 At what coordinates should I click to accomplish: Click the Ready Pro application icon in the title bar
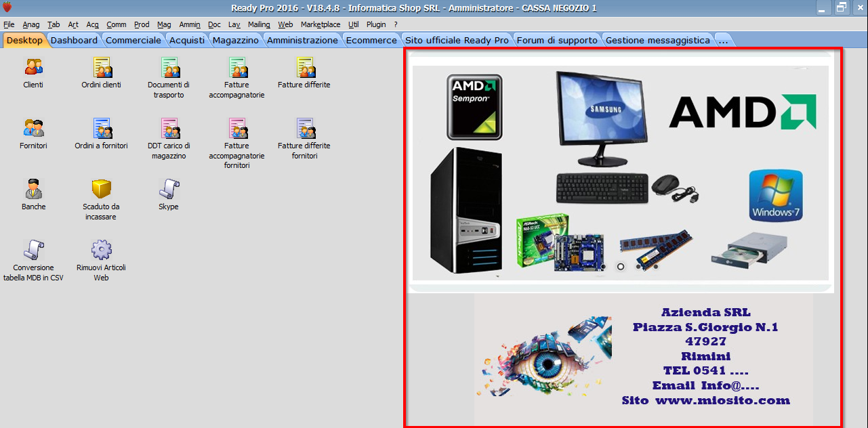pyautogui.click(x=7, y=8)
